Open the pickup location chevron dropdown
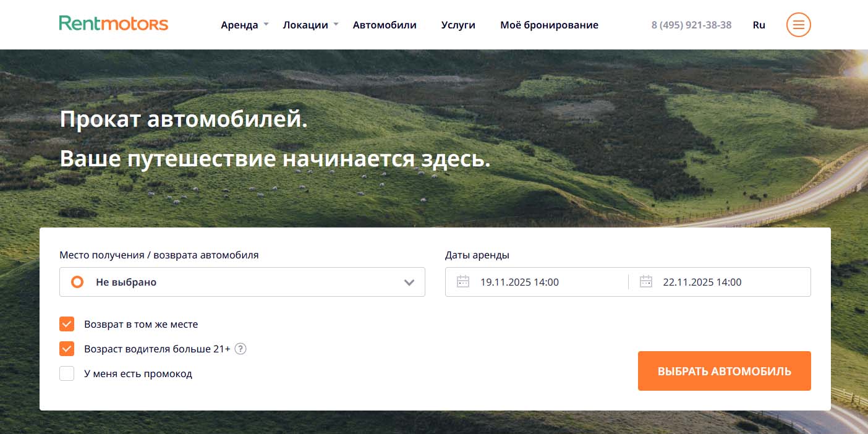Screen dimensions: 868x434 click(409, 283)
